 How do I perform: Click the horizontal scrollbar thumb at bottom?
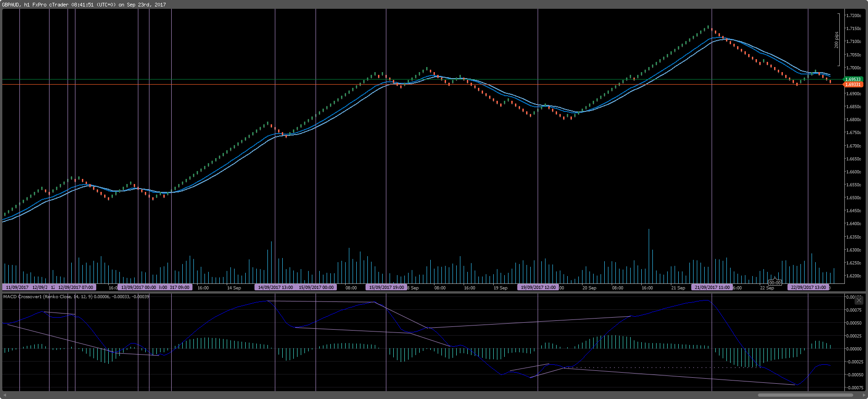(x=805, y=395)
